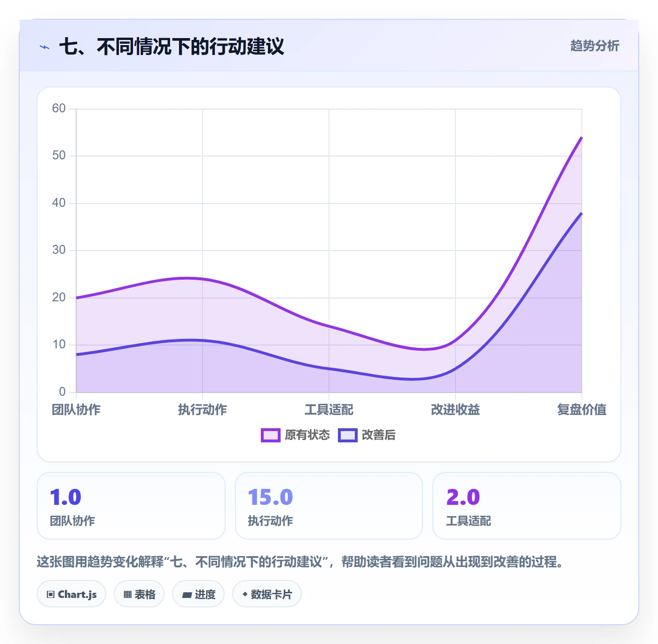Image resolution: width=658 pixels, height=644 pixels.
Task: Click the 改善后 legend label
Action: pyautogui.click(x=378, y=435)
